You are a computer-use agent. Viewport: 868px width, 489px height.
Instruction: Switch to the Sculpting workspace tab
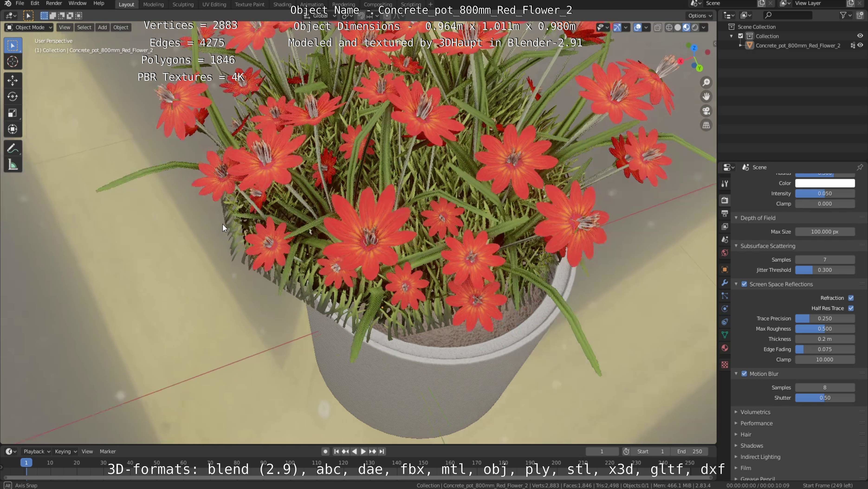tap(183, 4)
